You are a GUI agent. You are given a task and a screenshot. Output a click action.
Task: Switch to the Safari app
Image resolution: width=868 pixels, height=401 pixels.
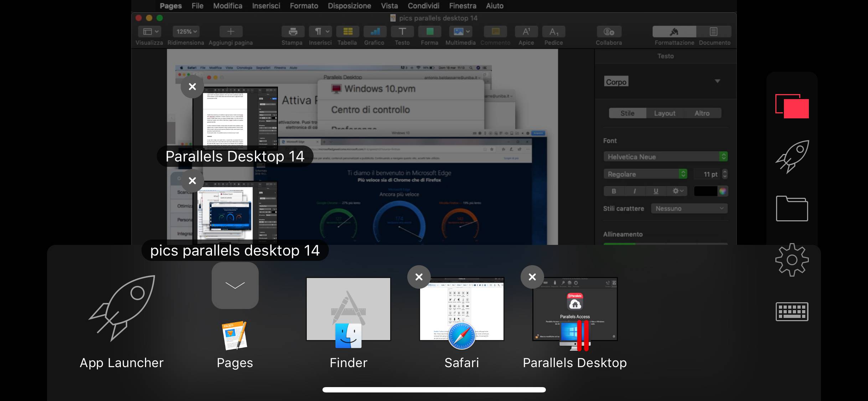coord(462,309)
